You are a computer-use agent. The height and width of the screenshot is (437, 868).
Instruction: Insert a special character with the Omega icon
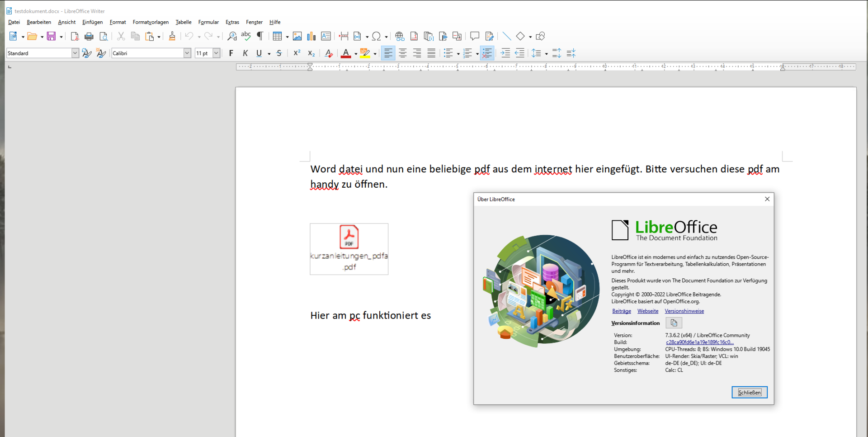[x=376, y=36]
